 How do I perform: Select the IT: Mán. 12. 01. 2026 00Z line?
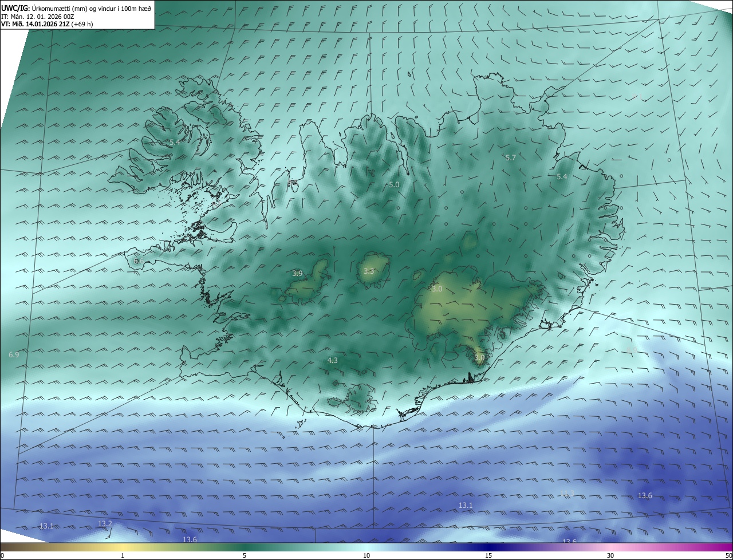(x=37, y=17)
